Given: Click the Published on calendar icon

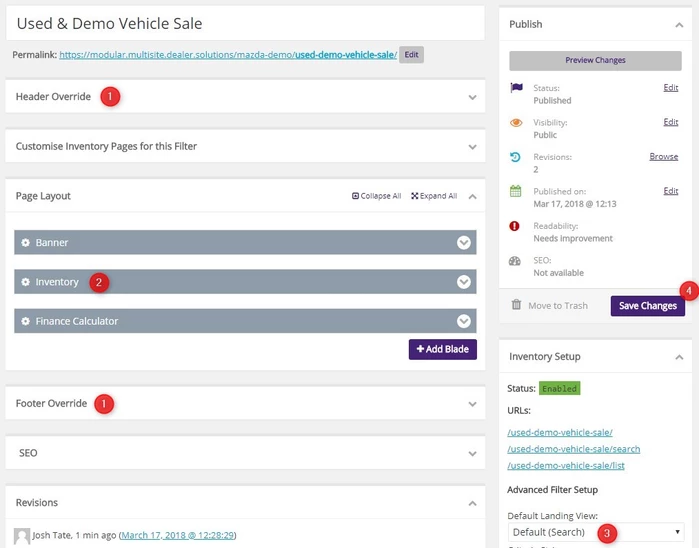Looking at the screenshot, I should tap(515, 191).
